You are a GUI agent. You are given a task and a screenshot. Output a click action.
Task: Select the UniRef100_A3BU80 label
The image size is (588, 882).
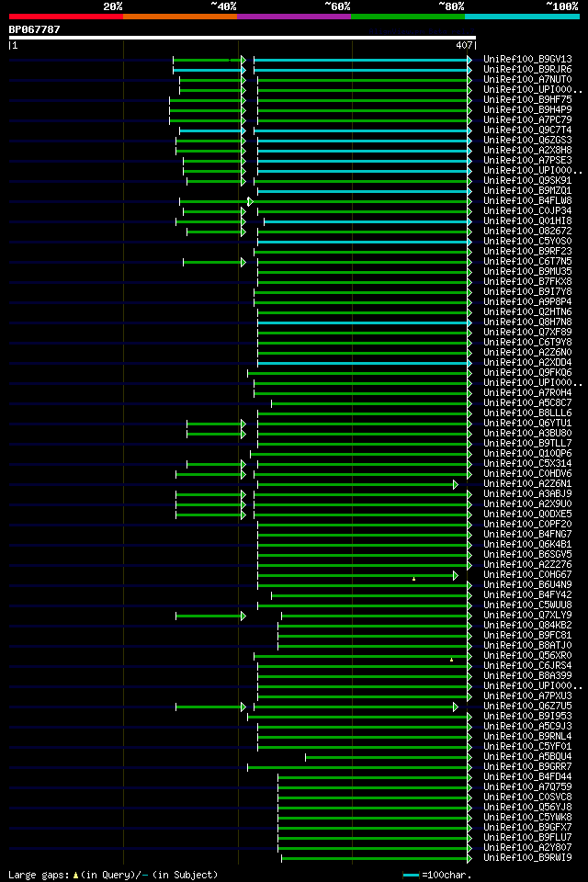pos(527,433)
